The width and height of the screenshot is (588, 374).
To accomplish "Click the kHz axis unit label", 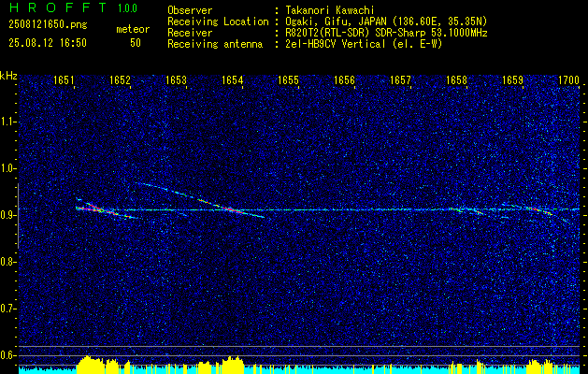I will pyautogui.click(x=8, y=76).
